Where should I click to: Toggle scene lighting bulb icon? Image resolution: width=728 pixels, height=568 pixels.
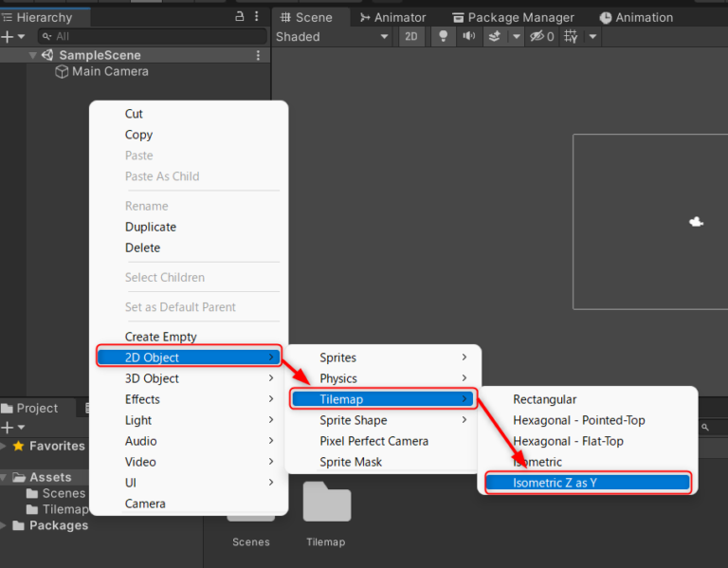coord(442,37)
